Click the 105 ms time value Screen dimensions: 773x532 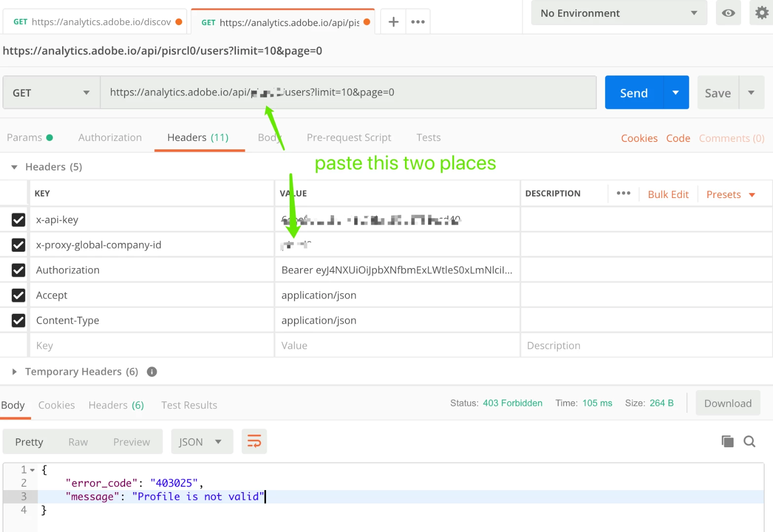tap(597, 403)
